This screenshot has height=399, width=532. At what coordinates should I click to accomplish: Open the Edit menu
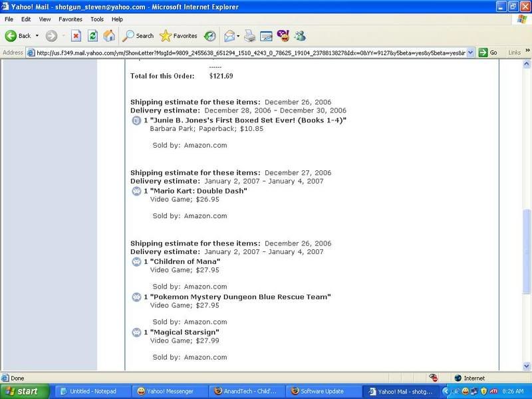coord(26,19)
